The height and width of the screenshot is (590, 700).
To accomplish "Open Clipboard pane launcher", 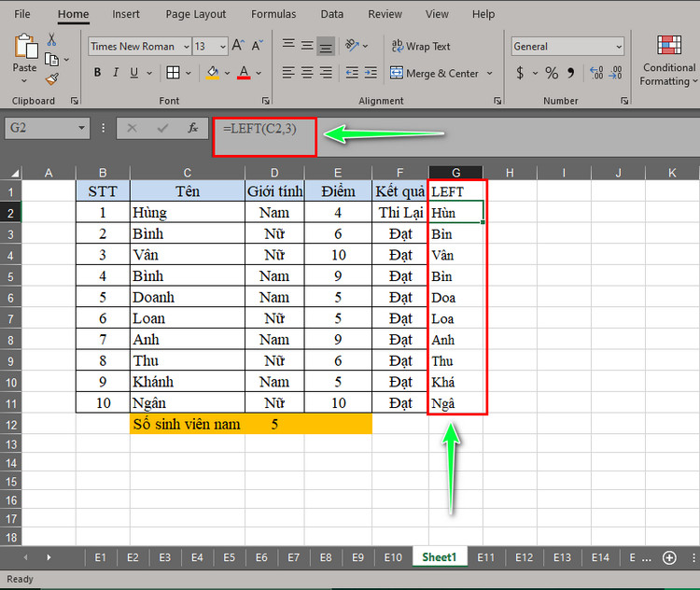I will point(75,101).
